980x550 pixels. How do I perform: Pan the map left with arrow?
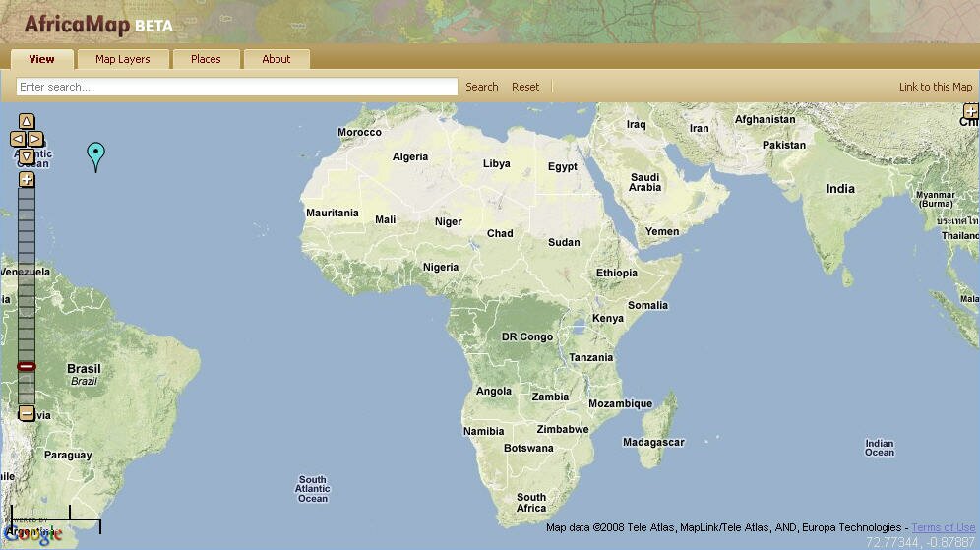[x=18, y=139]
